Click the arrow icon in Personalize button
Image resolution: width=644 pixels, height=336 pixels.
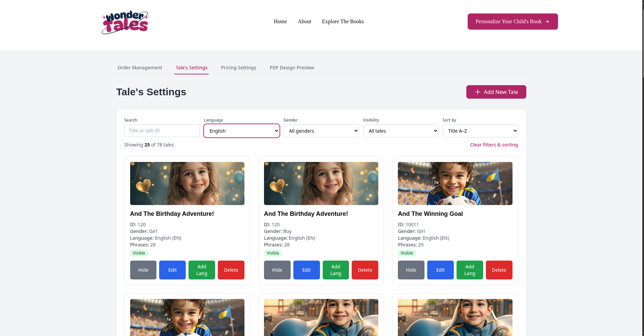pyautogui.click(x=547, y=22)
